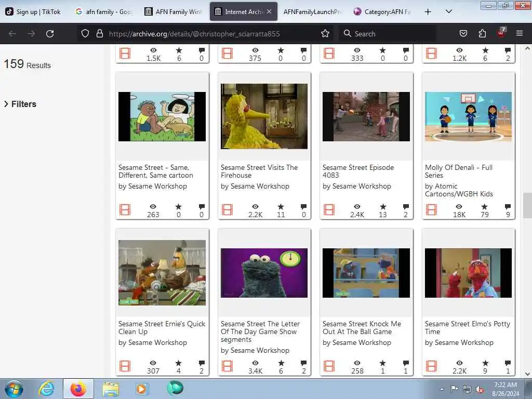Open tracking protection shield icon
The image size is (532, 399).
point(85,33)
